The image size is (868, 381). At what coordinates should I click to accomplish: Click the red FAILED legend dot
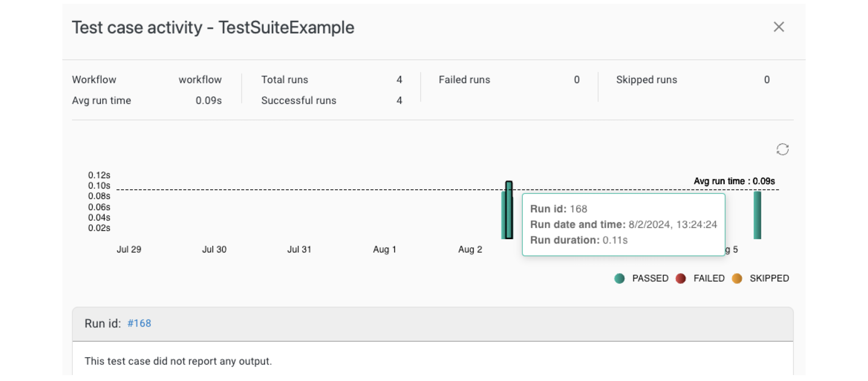(x=680, y=278)
